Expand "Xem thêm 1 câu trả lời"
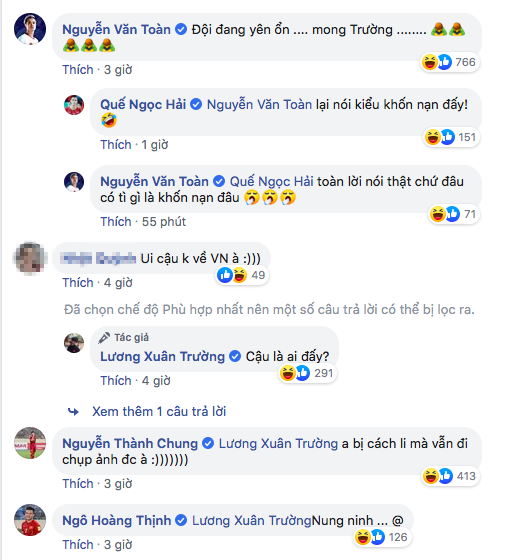The image size is (516, 560). [x=159, y=411]
